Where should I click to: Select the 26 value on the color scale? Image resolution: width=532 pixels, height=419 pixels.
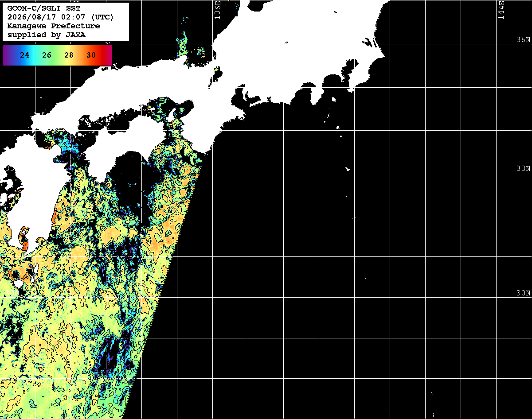[x=47, y=55]
